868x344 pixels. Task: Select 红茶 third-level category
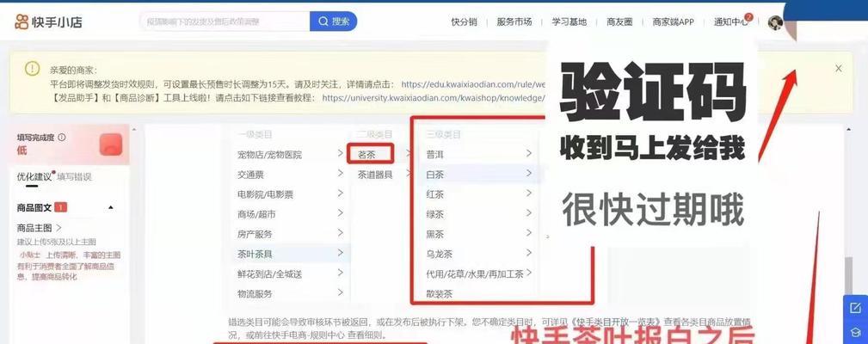pyautogui.click(x=434, y=194)
